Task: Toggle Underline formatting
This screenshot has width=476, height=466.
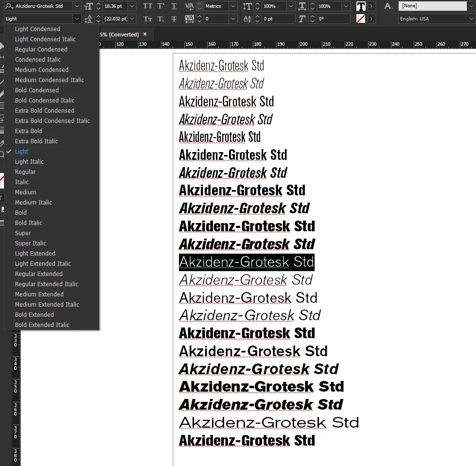Action: tap(174, 6)
